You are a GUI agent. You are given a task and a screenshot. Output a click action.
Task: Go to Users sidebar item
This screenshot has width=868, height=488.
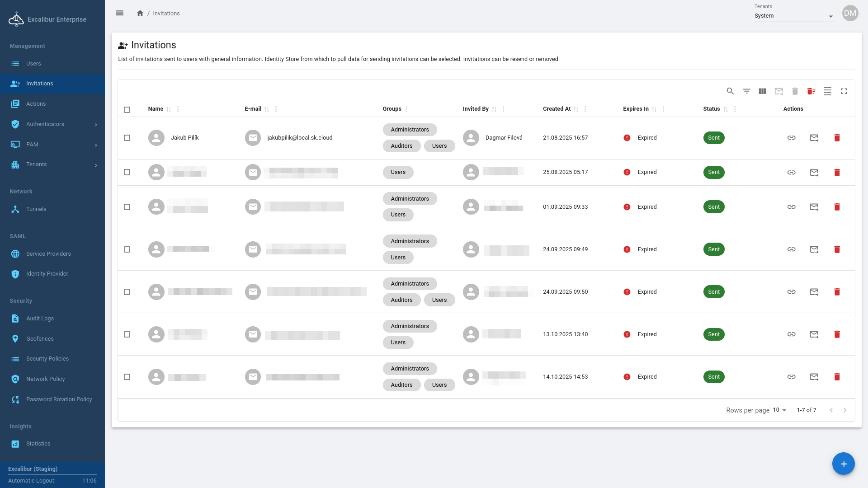[x=33, y=64]
